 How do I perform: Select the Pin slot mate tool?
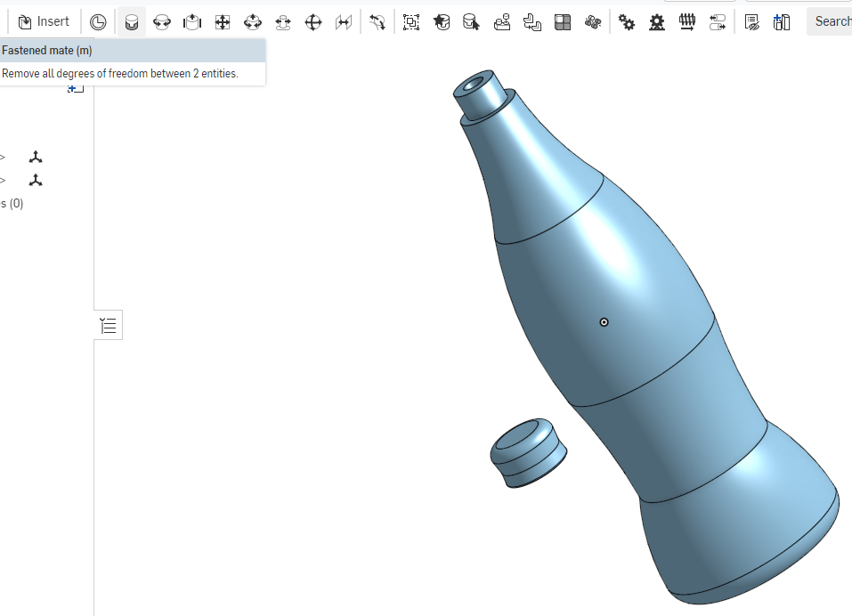click(x=282, y=20)
